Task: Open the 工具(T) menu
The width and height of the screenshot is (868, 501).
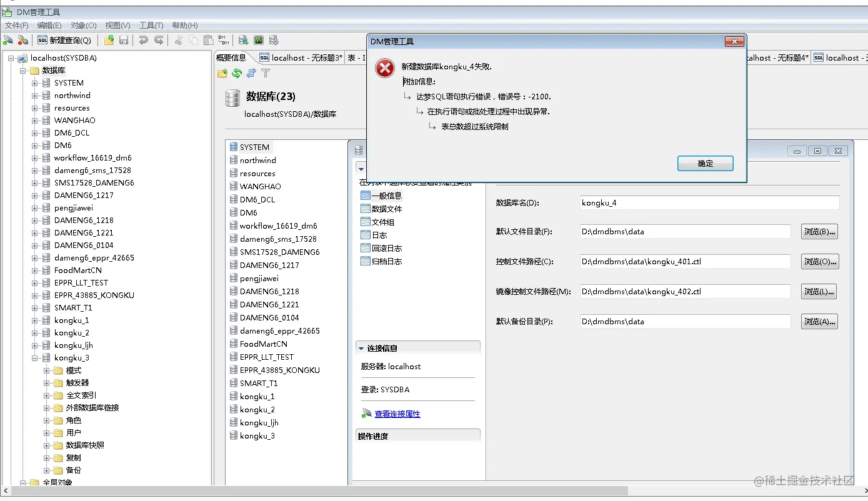Action: coord(151,26)
